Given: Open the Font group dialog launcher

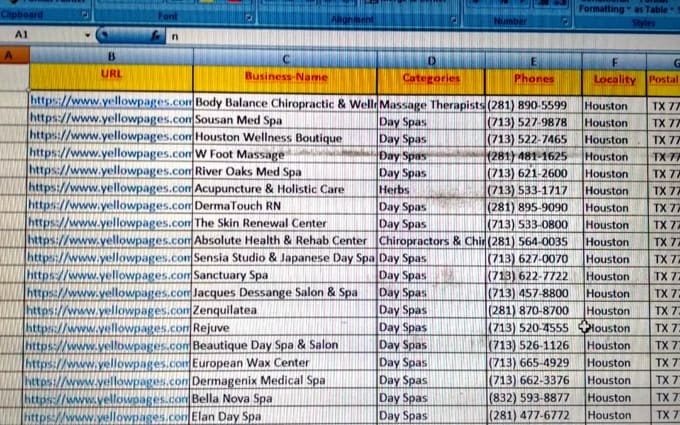Looking at the screenshot, I should [249, 18].
